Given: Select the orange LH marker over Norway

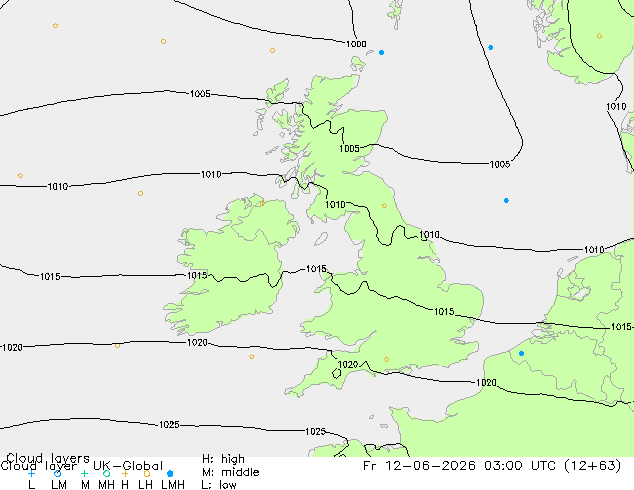Looking at the screenshot, I should 599,36.
